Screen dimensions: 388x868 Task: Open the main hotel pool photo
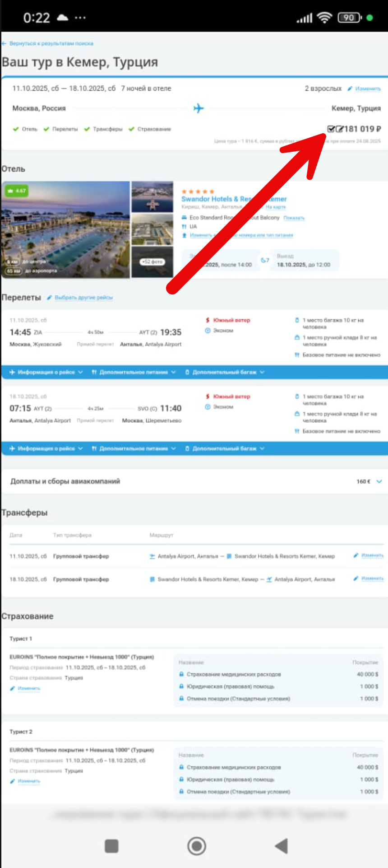66,230
